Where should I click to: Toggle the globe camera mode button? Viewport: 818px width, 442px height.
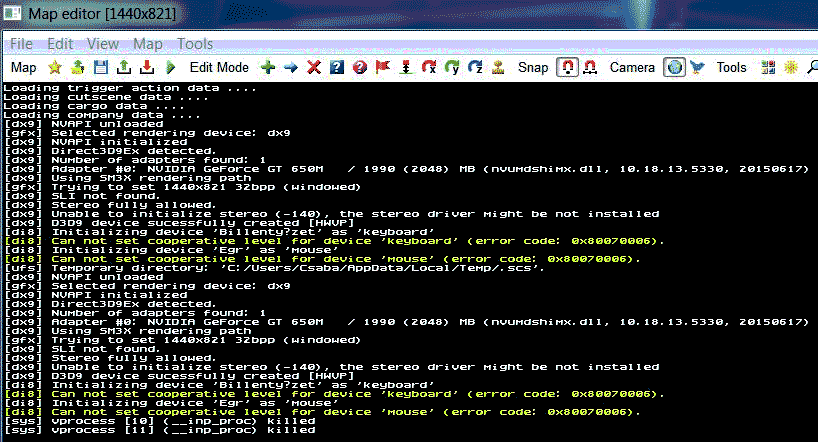[674, 67]
